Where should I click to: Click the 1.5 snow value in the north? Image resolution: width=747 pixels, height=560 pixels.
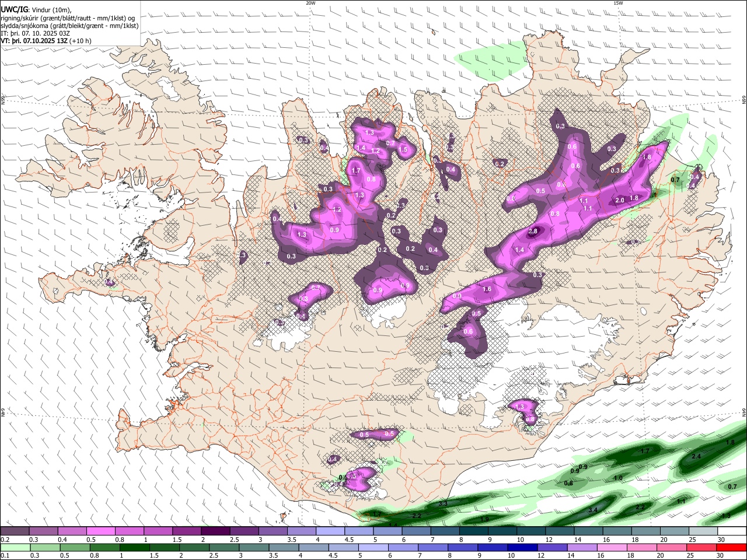(403, 149)
